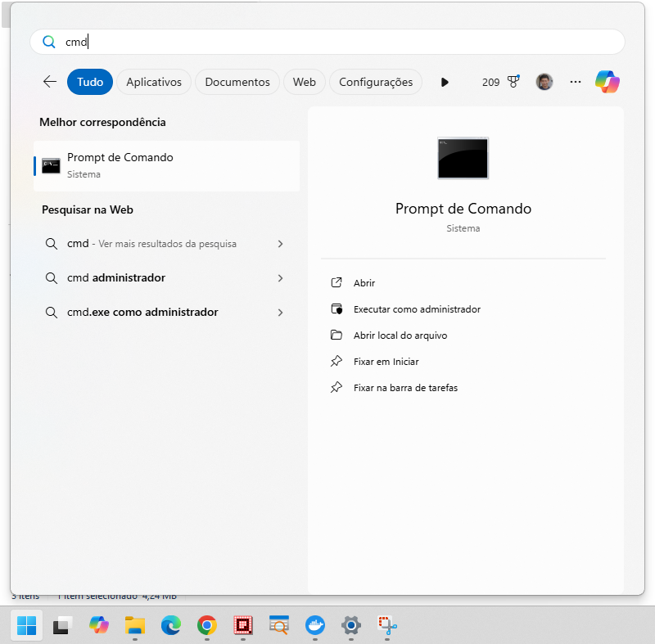Select the Tudo filter tab

click(x=90, y=82)
